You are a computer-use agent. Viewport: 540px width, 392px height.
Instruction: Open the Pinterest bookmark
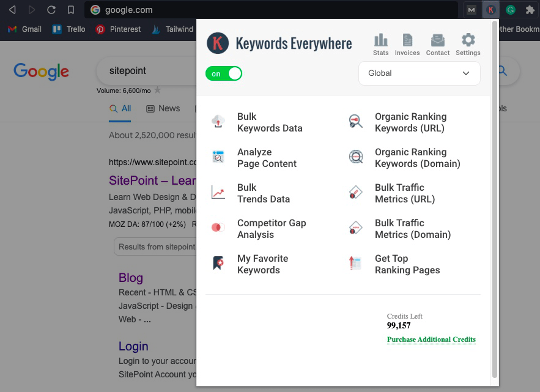point(118,29)
